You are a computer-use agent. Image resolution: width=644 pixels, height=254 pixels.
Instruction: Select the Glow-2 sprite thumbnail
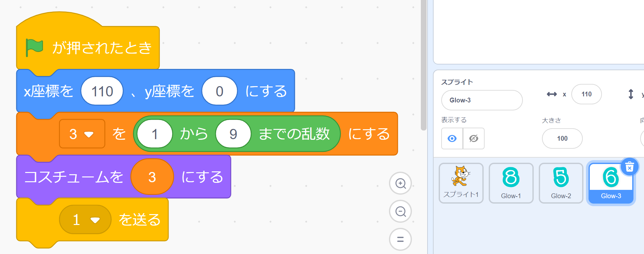[561, 183]
